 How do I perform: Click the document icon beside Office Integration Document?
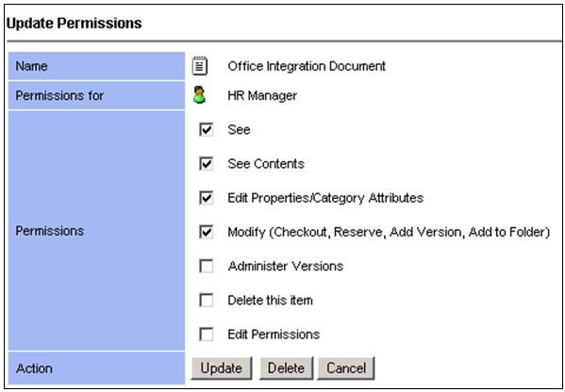(x=200, y=66)
